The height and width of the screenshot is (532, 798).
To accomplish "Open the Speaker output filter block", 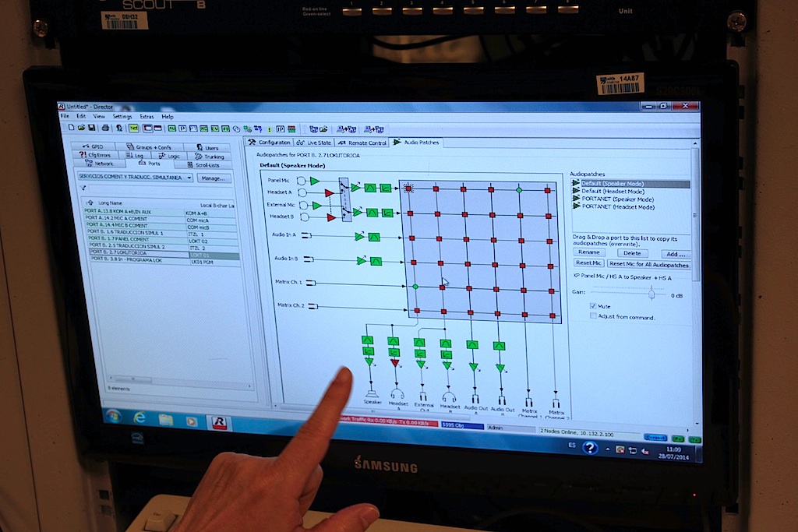I will tap(368, 340).
